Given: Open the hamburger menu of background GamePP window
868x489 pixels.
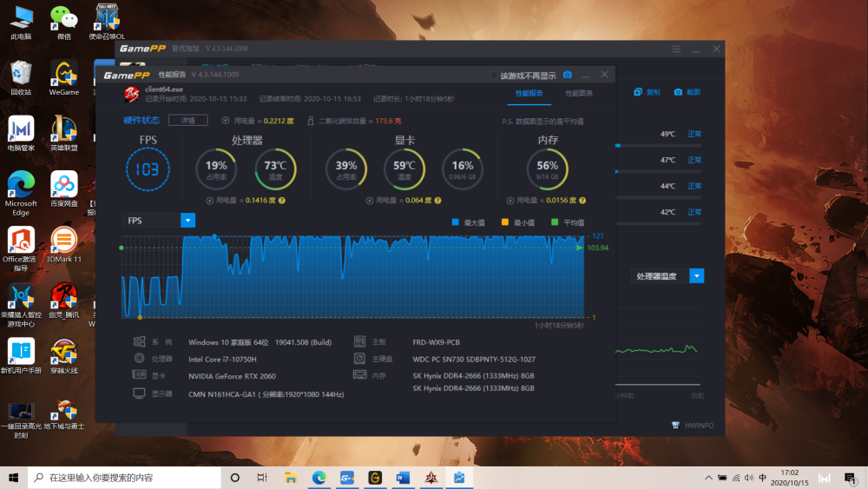Looking at the screenshot, I should 676,50.
